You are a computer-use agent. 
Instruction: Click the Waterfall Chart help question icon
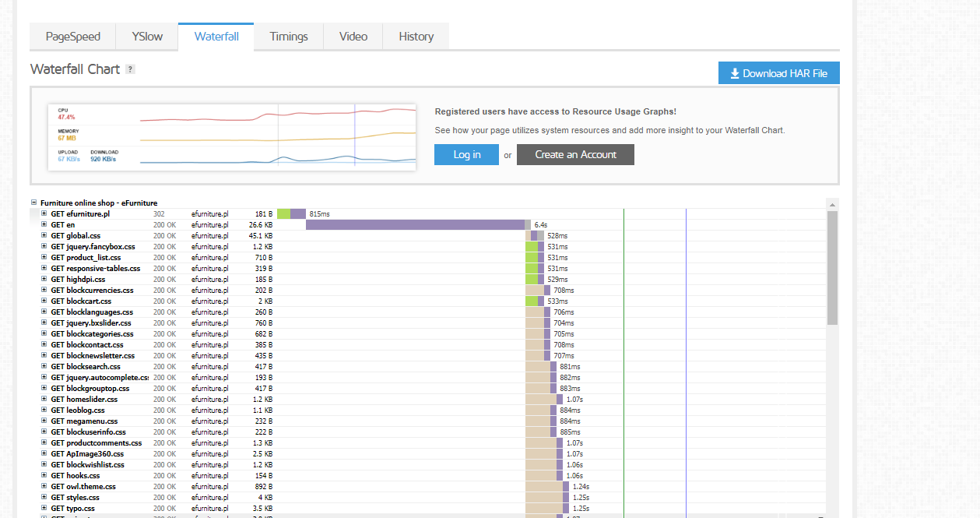click(x=130, y=69)
